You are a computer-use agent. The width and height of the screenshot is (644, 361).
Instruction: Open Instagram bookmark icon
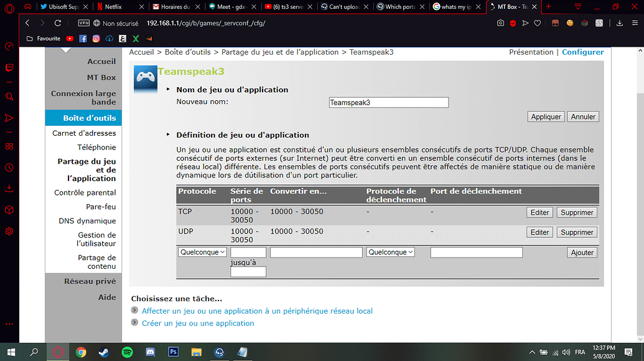[96, 39]
